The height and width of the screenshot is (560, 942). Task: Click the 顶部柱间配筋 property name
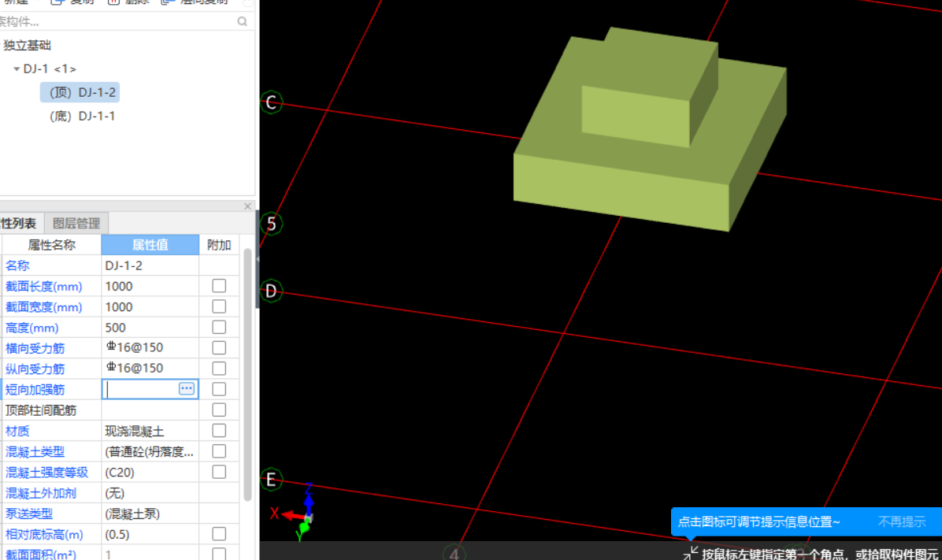[41, 410]
